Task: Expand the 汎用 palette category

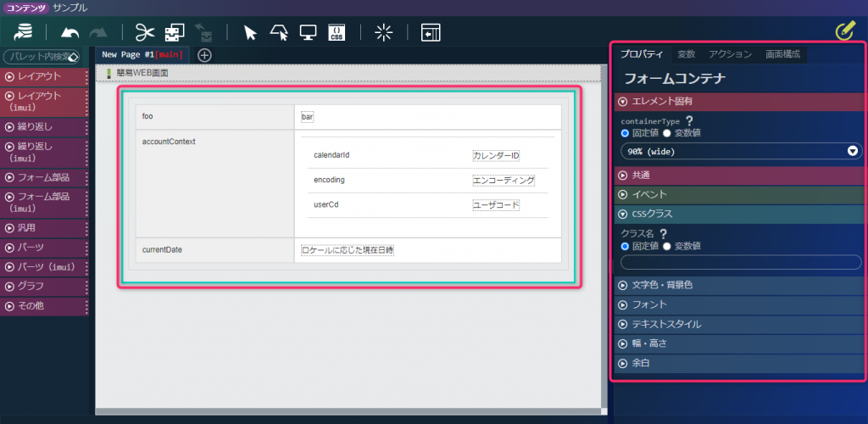Action: click(x=44, y=227)
